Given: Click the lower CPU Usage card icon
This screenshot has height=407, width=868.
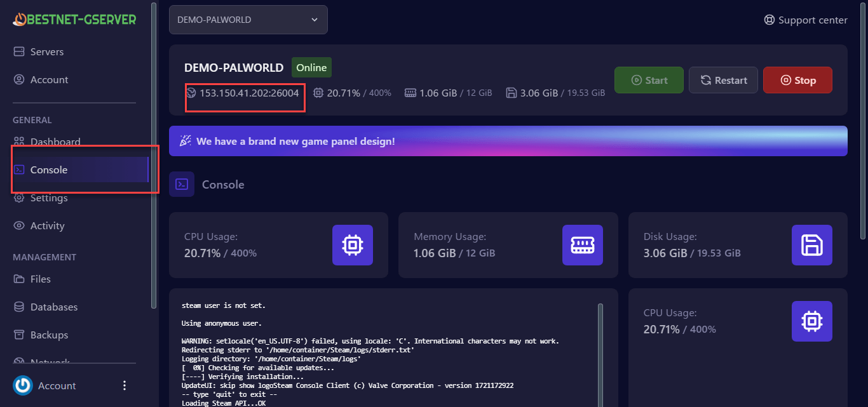Looking at the screenshot, I should [x=812, y=321].
